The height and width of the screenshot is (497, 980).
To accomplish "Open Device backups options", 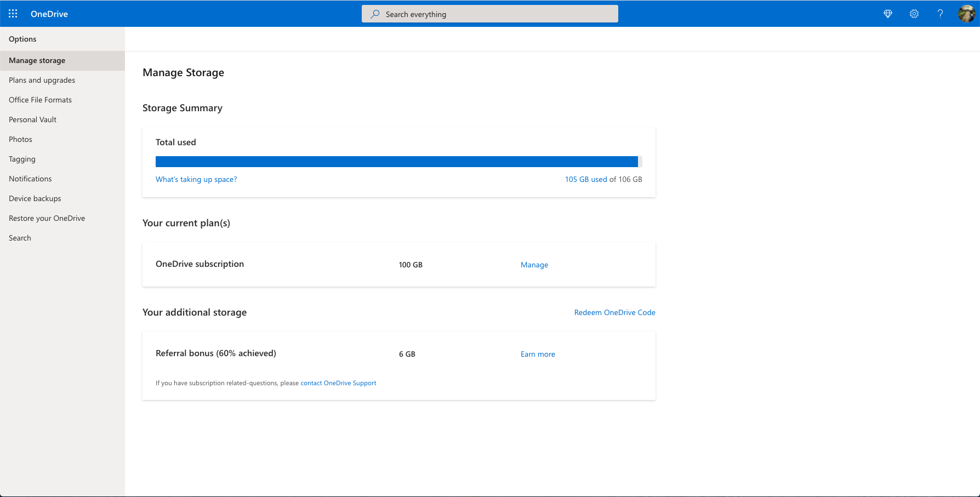I will click(x=62, y=198).
